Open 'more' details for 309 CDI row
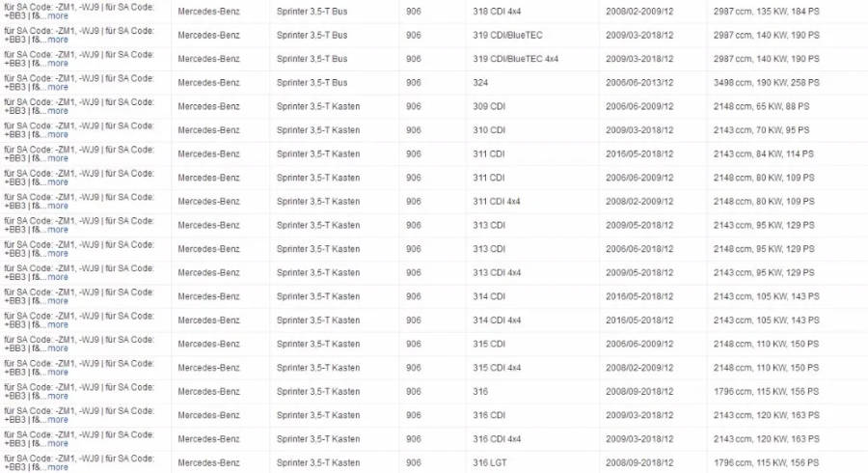 (x=57, y=111)
